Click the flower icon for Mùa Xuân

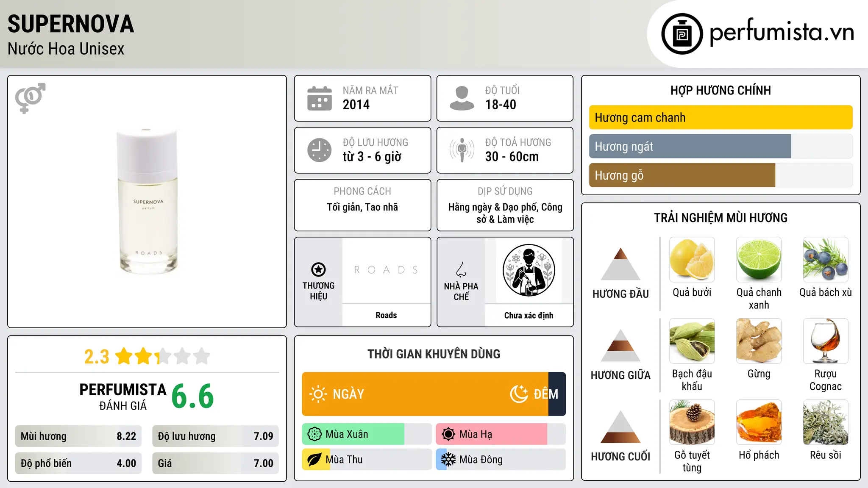(x=314, y=434)
